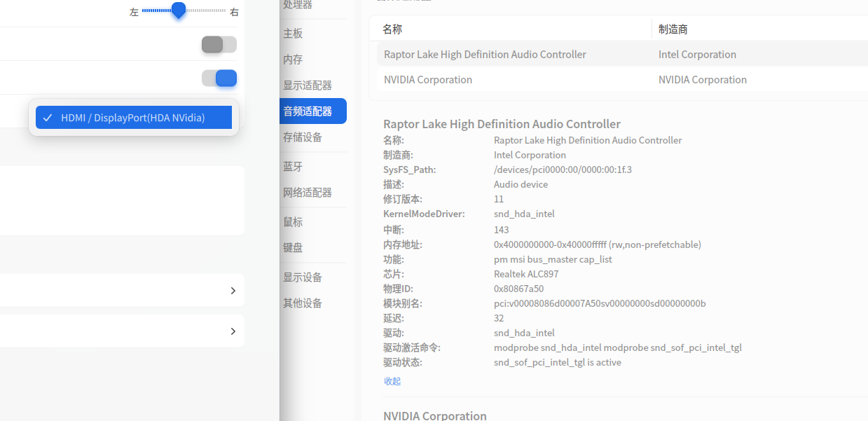Select the NVIDIA Corporation row in the device table

click(622, 80)
